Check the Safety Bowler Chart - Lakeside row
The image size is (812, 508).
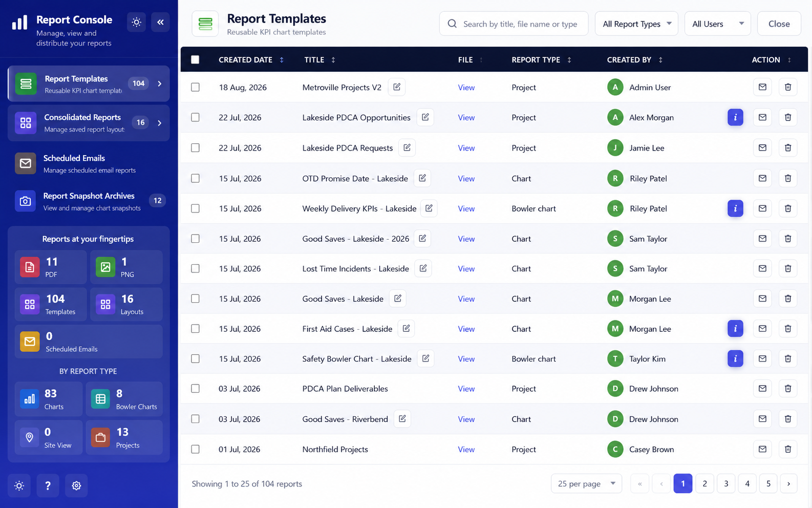click(x=195, y=359)
